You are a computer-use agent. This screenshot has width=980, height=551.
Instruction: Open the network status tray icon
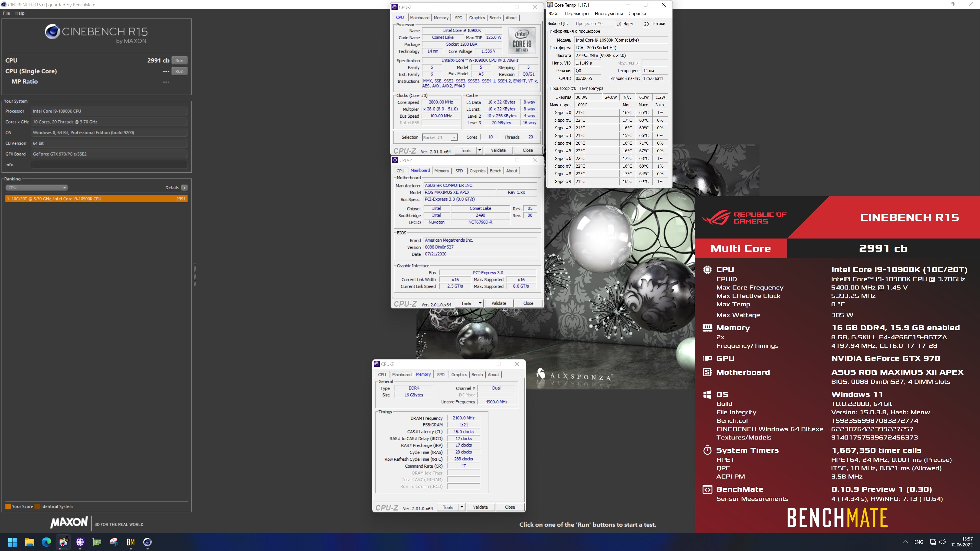[933, 542]
